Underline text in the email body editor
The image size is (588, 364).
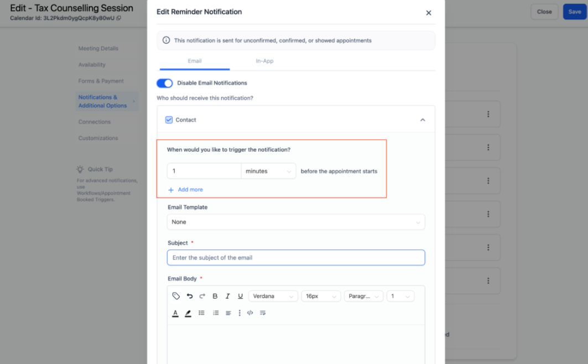pyautogui.click(x=240, y=296)
